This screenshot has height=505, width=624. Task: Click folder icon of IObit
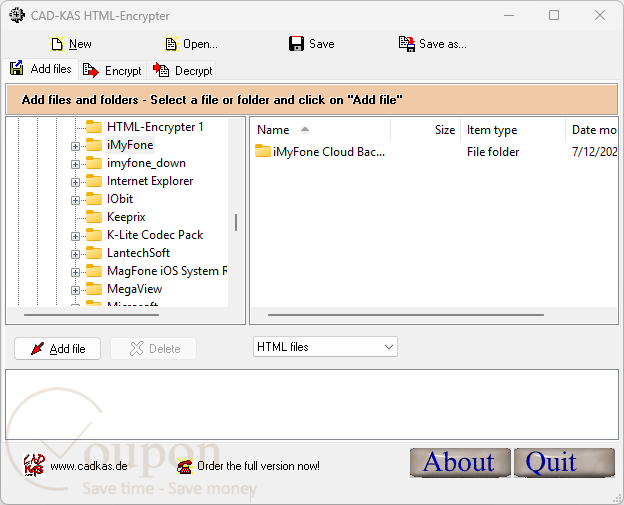(94, 199)
